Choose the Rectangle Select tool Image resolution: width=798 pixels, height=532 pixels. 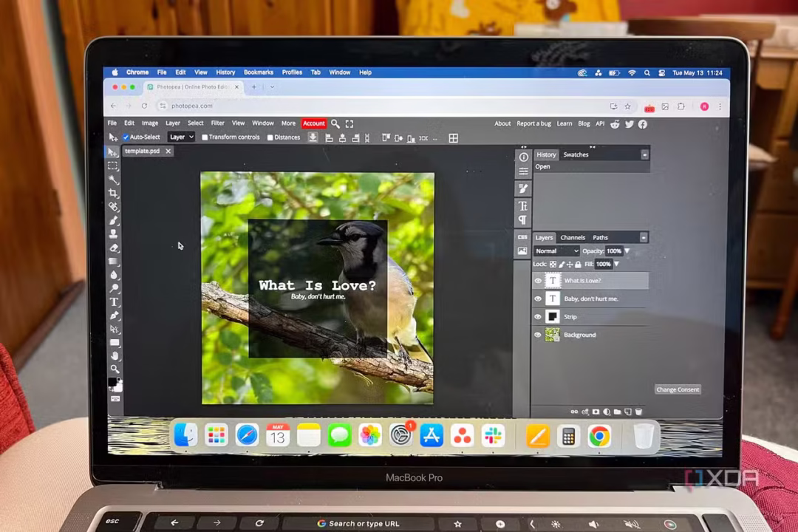113,166
